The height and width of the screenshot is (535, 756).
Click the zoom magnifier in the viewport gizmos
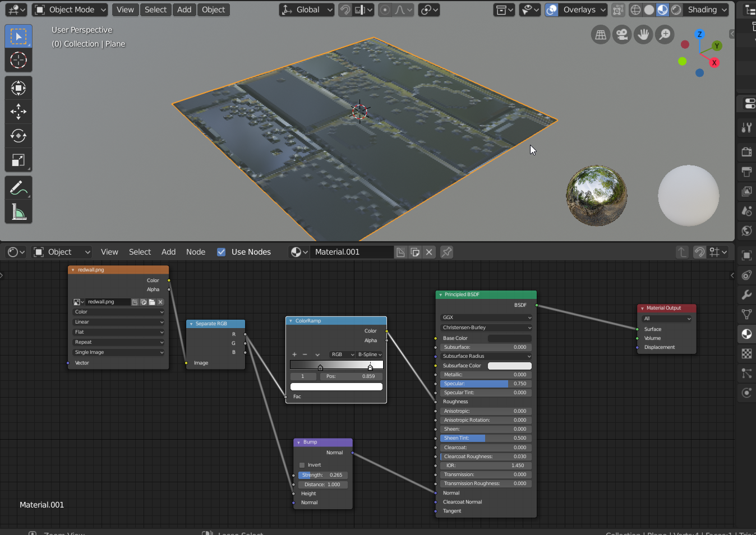tap(665, 34)
